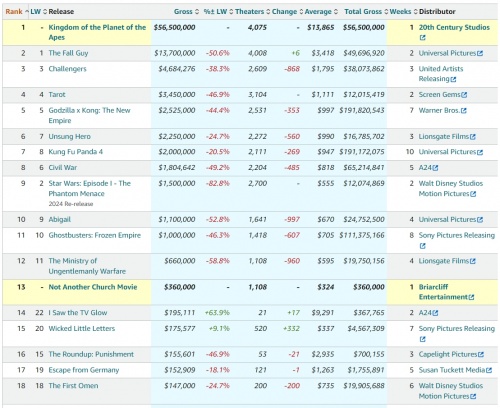The image size is (500, 408).
Task: Click external link icon next to Screen Gems
Action: coord(464,95)
